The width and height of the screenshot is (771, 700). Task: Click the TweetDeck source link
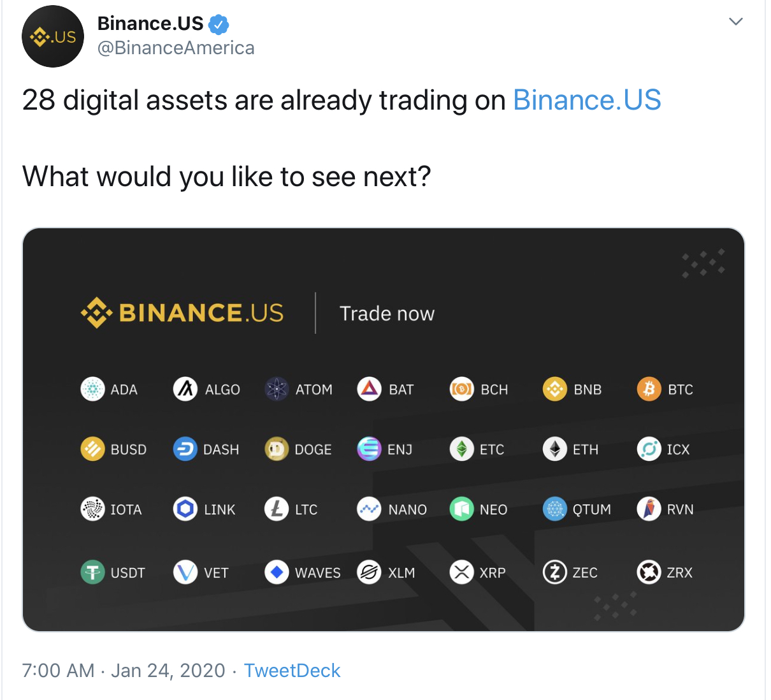coord(292,671)
